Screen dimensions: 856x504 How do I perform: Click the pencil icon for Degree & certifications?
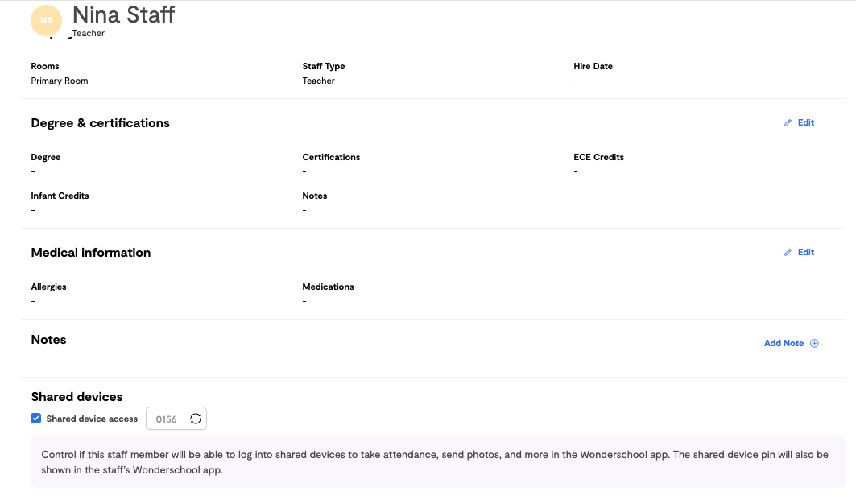pos(788,123)
